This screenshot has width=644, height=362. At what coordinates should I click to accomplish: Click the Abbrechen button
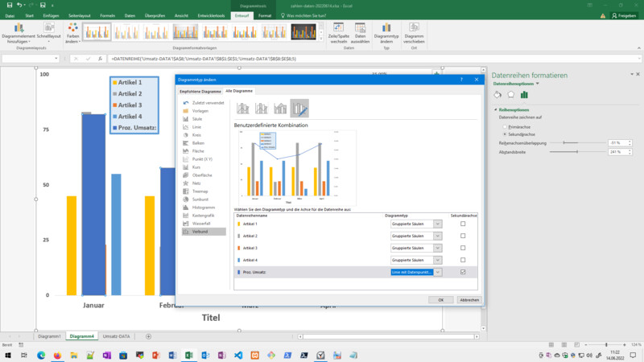tap(469, 300)
